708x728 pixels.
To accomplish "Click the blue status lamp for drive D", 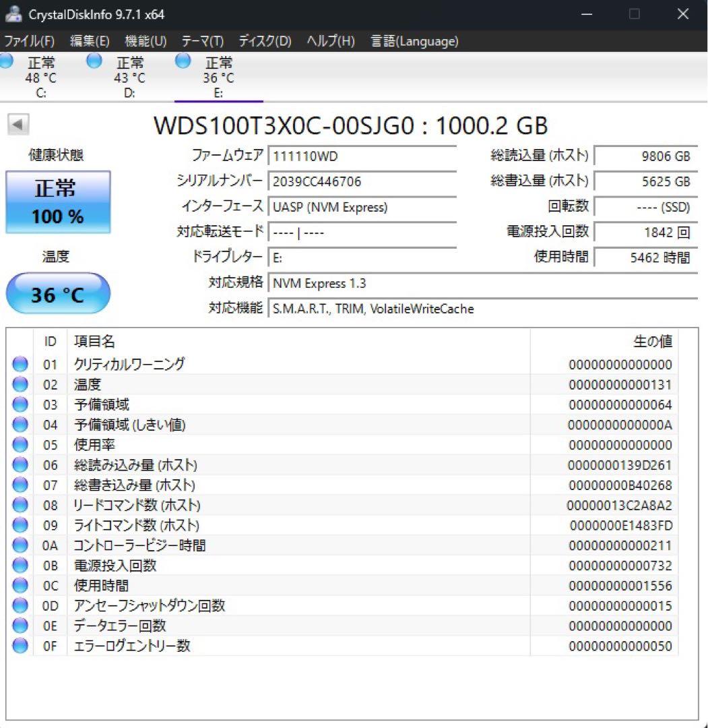I will (x=93, y=61).
